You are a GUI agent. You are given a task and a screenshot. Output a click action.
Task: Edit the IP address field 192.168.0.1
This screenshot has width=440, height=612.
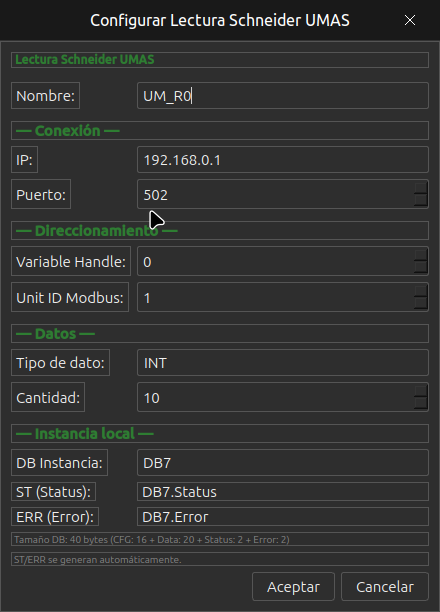(x=283, y=160)
